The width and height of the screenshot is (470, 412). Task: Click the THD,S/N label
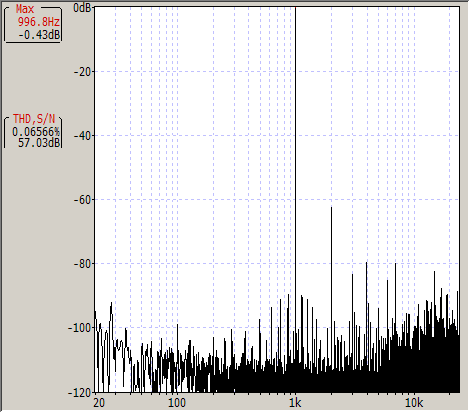click(34, 119)
